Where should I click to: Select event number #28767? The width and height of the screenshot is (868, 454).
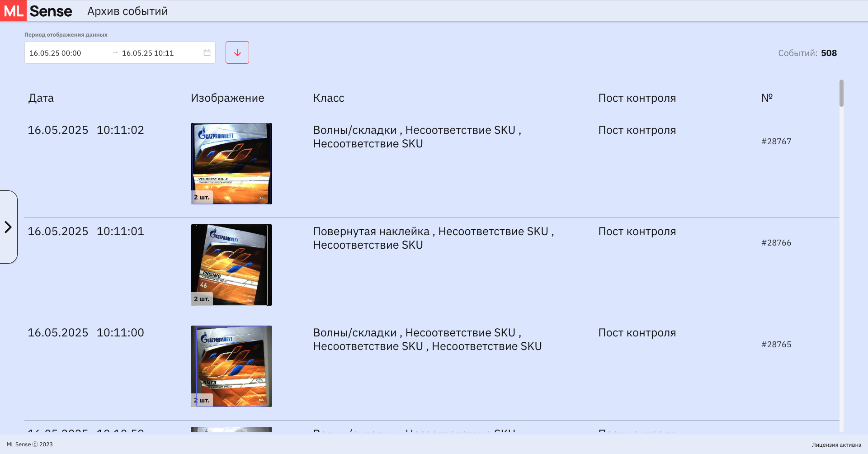tap(776, 142)
